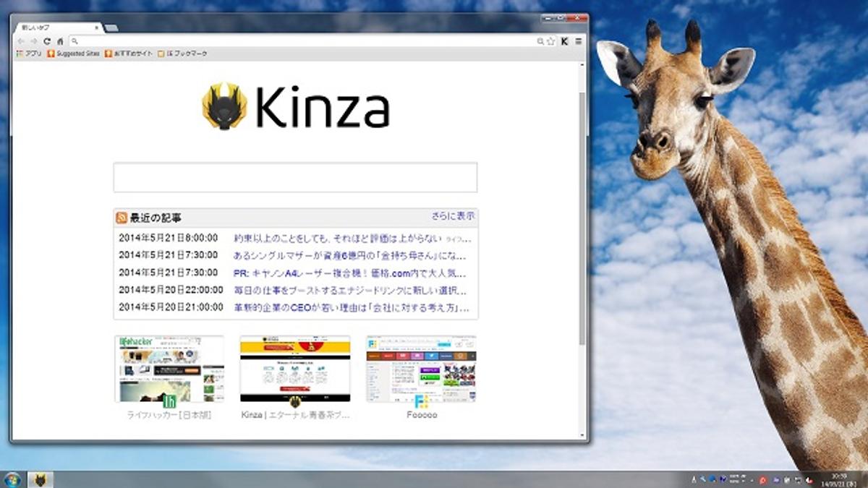Image resolution: width=868 pixels, height=488 pixels.
Task: Click the taskbar clock showing the date
Action: point(840,479)
